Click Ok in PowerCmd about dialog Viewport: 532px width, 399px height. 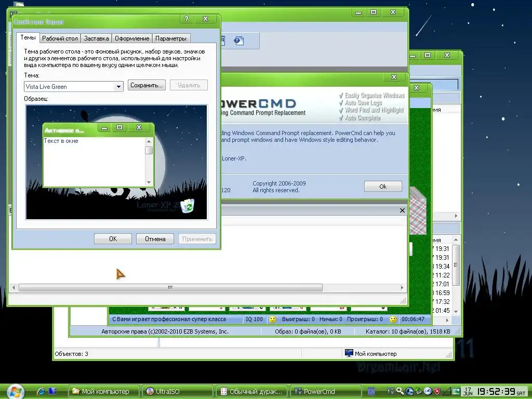(383, 187)
